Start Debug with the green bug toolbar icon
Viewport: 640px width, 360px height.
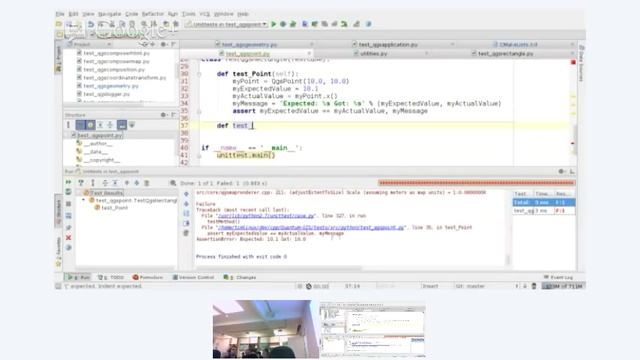pos(283,24)
